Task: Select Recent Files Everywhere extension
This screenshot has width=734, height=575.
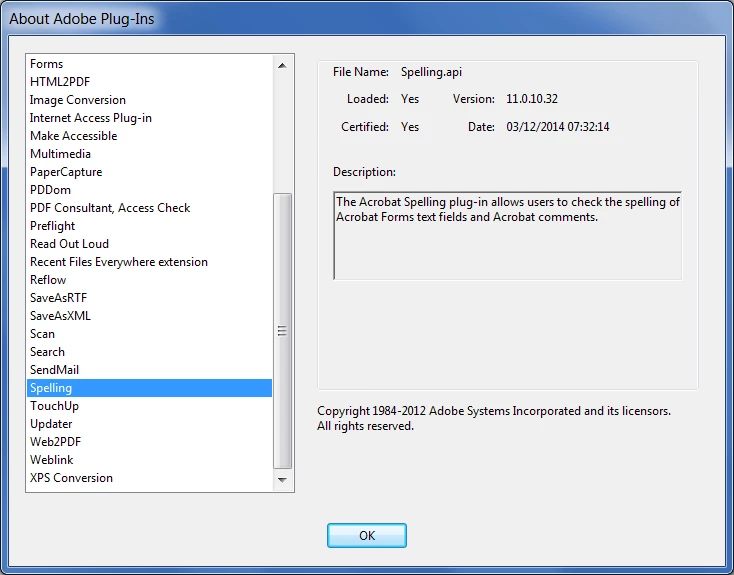Action: (x=149, y=262)
